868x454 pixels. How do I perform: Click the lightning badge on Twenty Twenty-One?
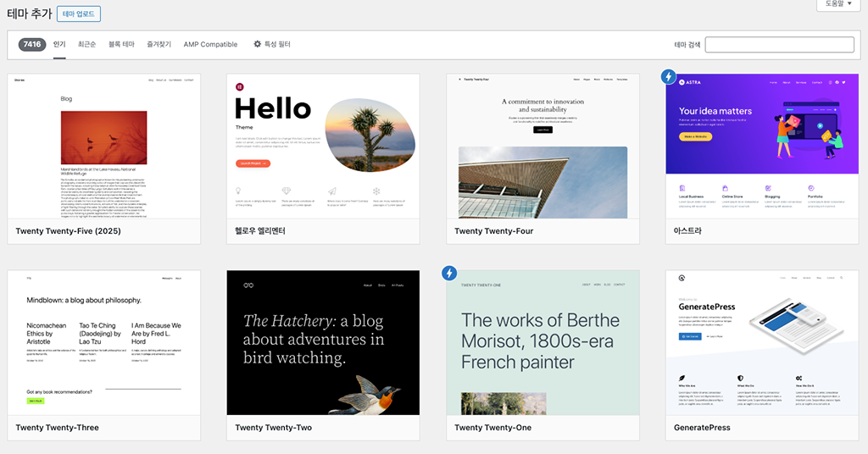click(449, 273)
